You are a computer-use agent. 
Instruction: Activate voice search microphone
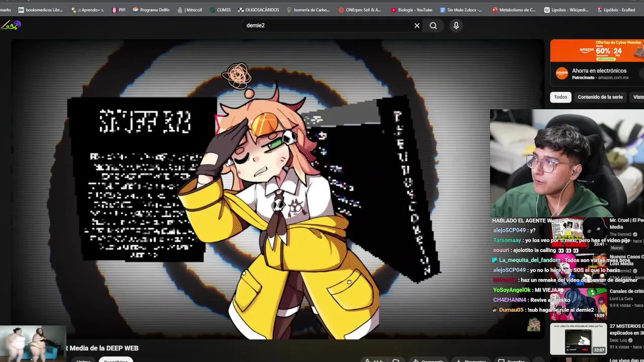point(456,26)
